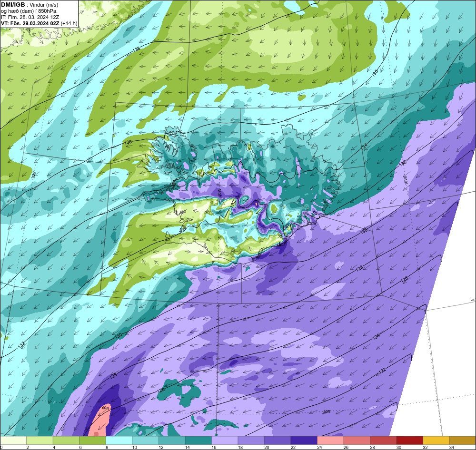The image size is (476, 450).
Task: Click the '122' height contour label
Action: [x=382, y=371]
